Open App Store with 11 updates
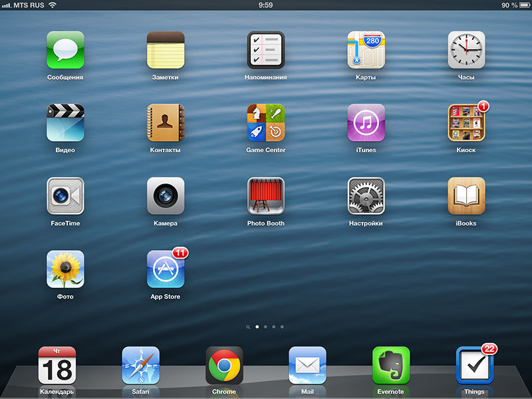 click(166, 269)
